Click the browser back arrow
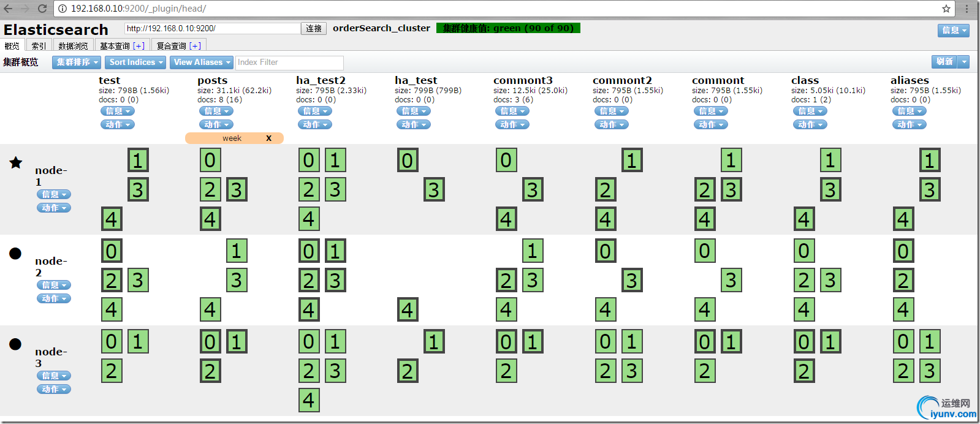This screenshot has width=980, height=424. pyautogui.click(x=8, y=9)
